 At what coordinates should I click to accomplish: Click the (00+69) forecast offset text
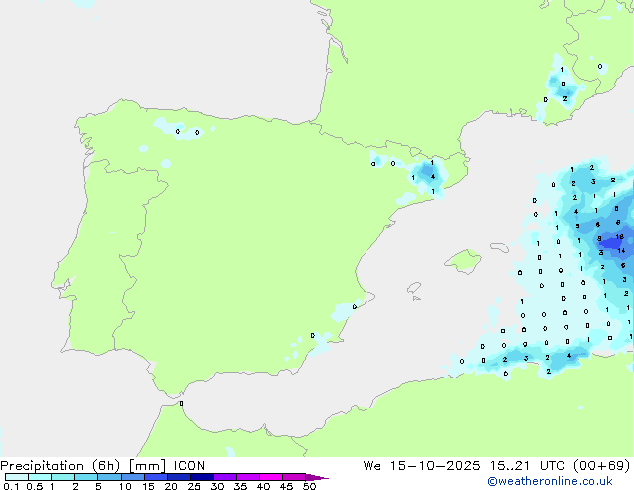[603, 466]
